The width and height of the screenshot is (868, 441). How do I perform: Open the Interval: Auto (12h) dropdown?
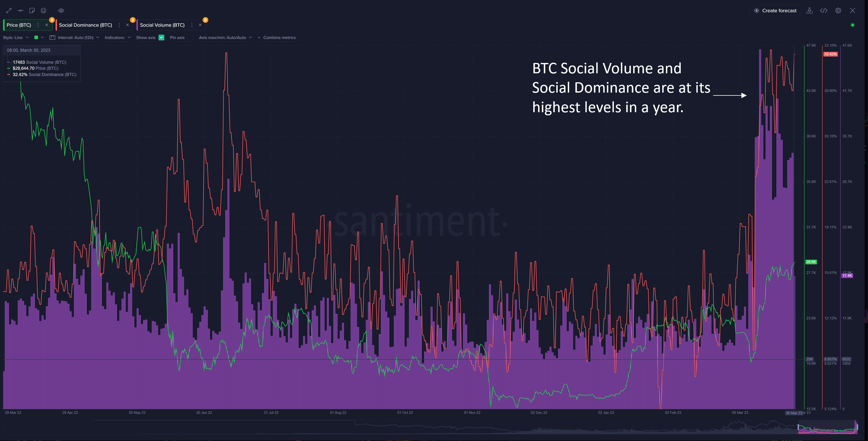click(x=78, y=37)
